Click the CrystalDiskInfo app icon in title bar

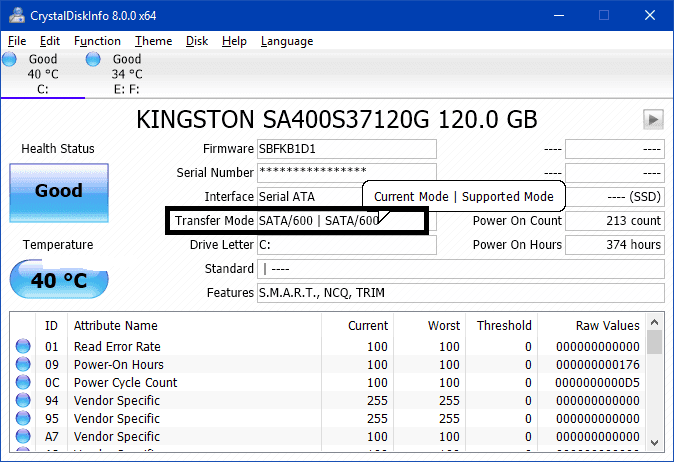pyautogui.click(x=16, y=15)
